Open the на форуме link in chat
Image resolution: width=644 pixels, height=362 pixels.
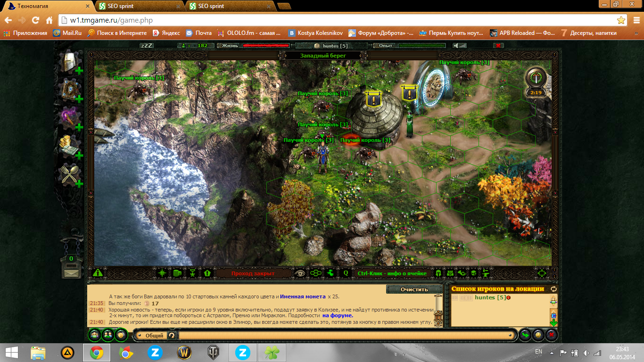coord(338,315)
